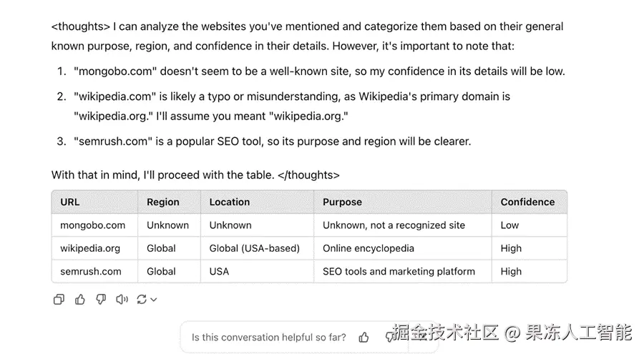Select the Location column header
The width and height of the screenshot is (644, 354).
(x=257, y=202)
